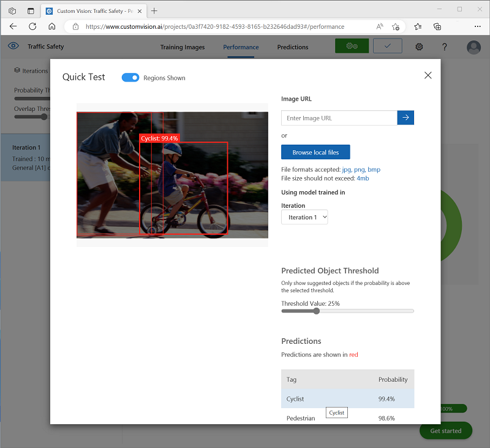Click Browse local files button
The image size is (490, 448).
pyautogui.click(x=315, y=152)
